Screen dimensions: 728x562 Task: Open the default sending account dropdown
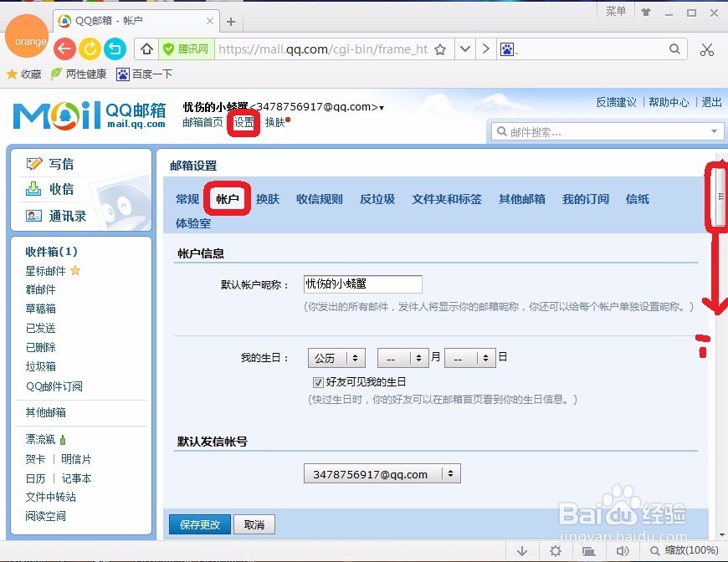[381, 473]
